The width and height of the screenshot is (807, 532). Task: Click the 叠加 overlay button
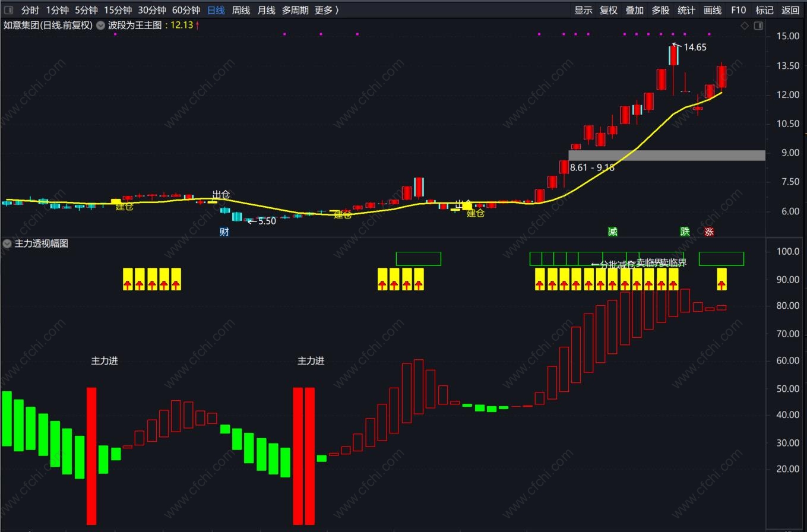point(634,10)
